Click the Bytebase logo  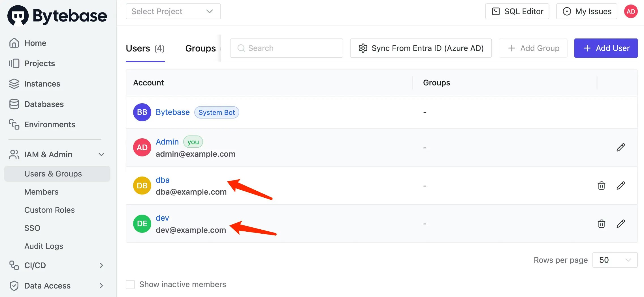[x=57, y=16]
